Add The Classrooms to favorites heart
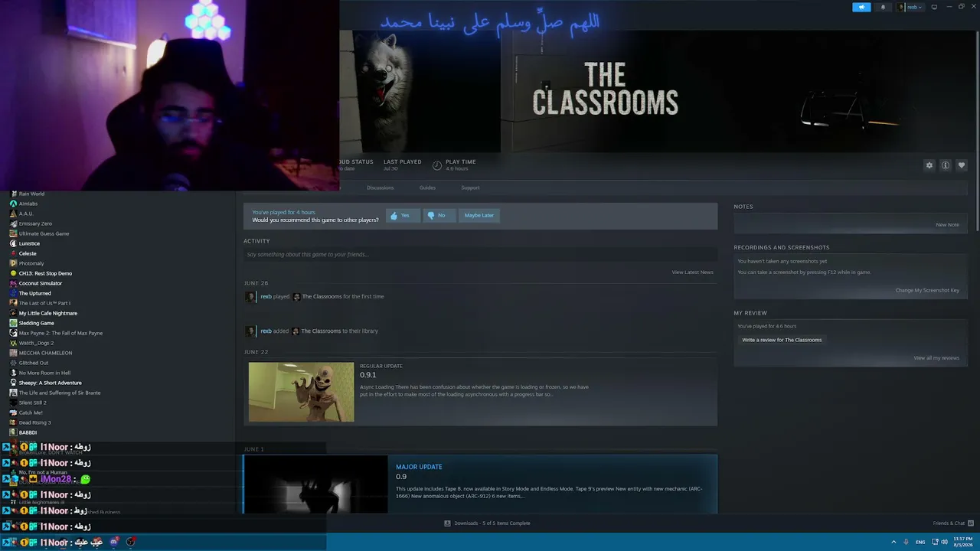Viewport: 980px width, 551px height. point(962,165)
